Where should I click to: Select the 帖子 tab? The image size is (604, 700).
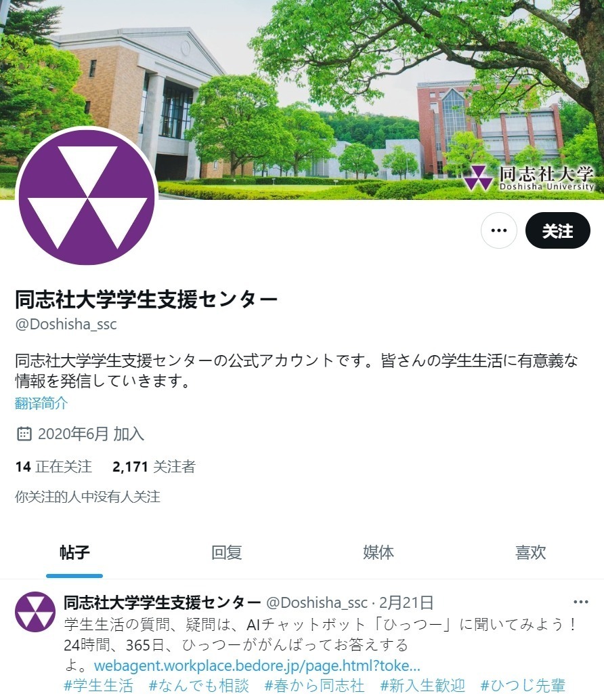pyautogui.click(x=74, y=553)
